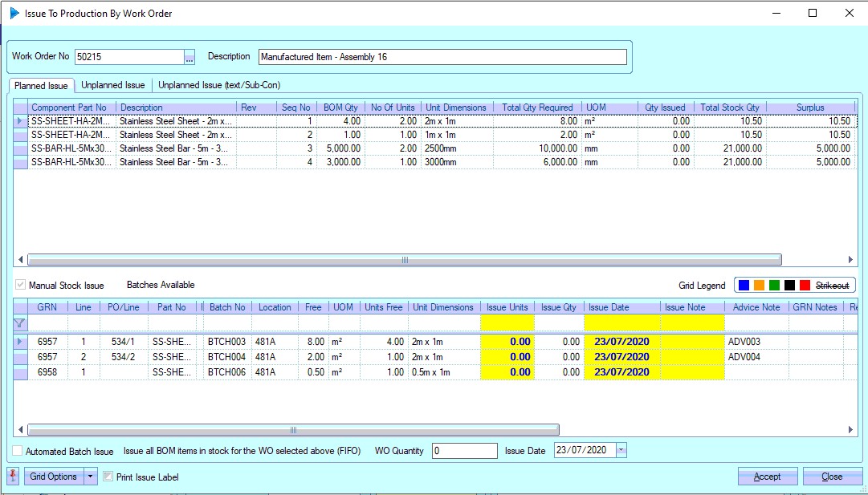Click the Close button at bottom right
Screen dimensions: 868x495
832,477
